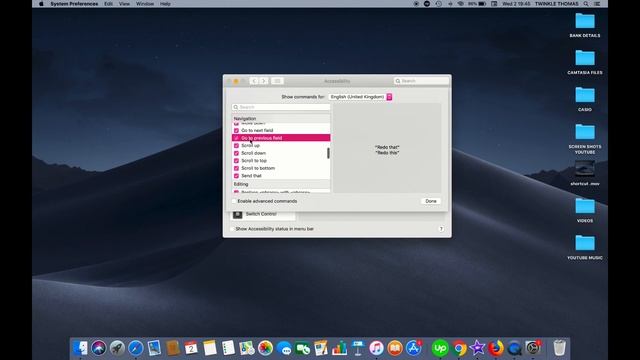The width and height of the screenshot is (640, 360).
Task: Click the commands search field
Action: [x=281, y=107]
